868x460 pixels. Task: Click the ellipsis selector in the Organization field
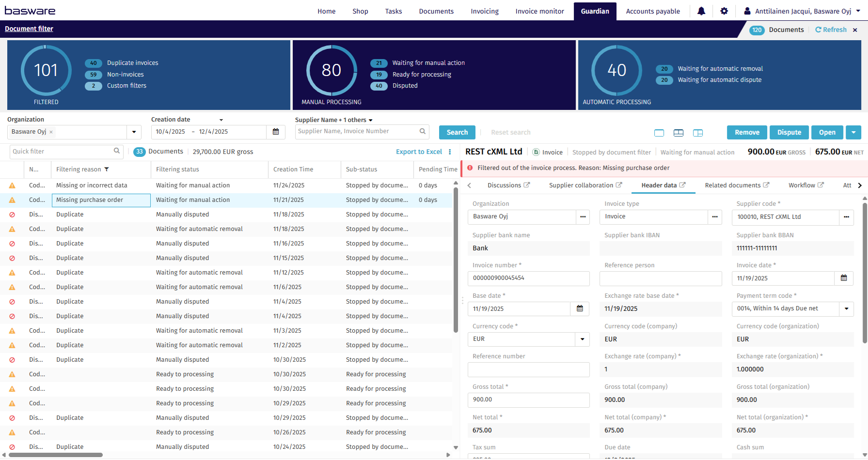[583, 217]
